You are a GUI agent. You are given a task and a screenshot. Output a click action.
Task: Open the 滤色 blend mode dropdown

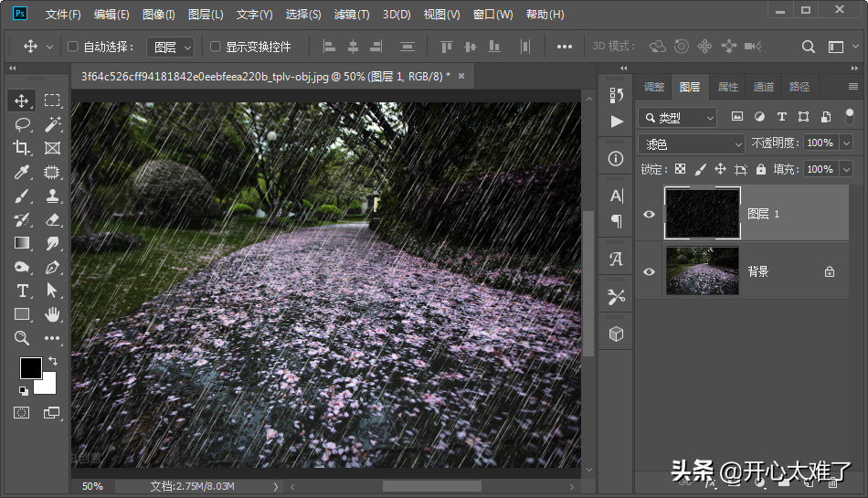click(692, 144)
